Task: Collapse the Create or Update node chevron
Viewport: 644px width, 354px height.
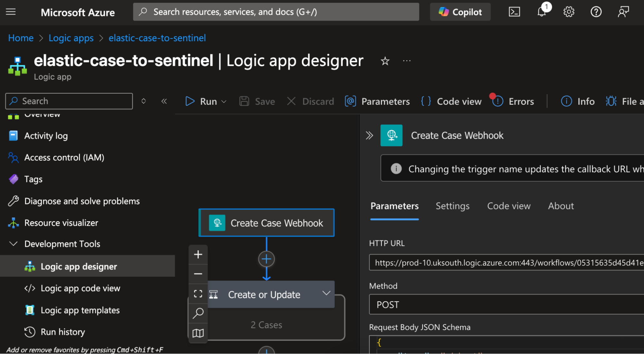Action: click(x=326, y=293)
